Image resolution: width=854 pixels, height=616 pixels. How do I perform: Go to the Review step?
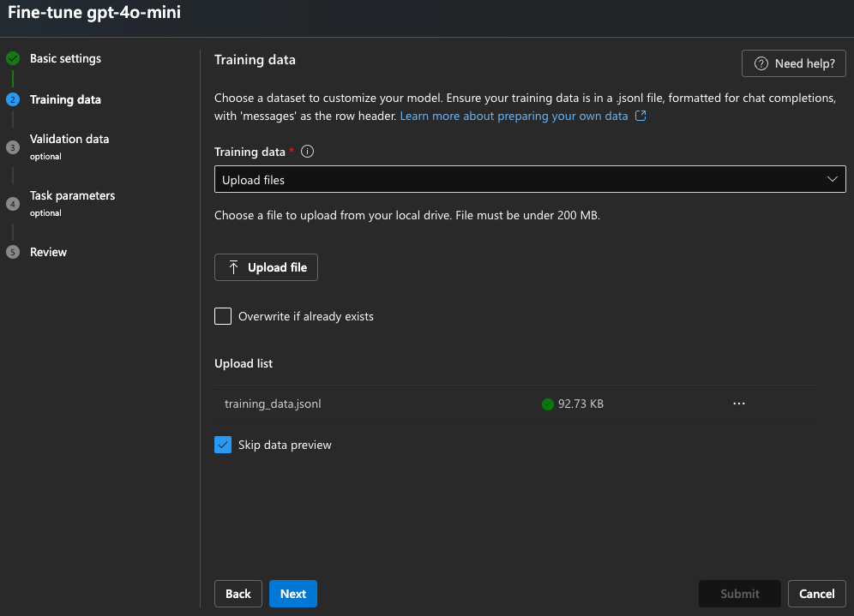click(x=48, y=252)
